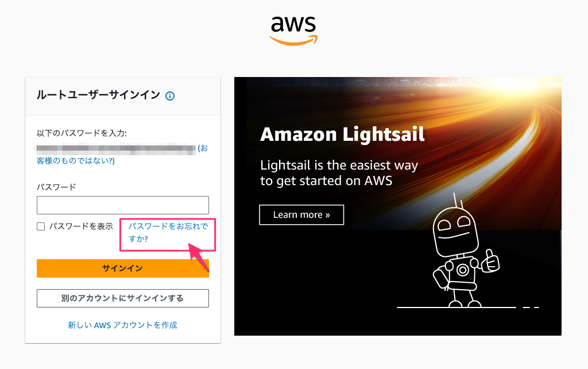The image size is (588, 369).
Task: Enable the パスワードを表示 checkbox
Action: click(x=41, y=226)
